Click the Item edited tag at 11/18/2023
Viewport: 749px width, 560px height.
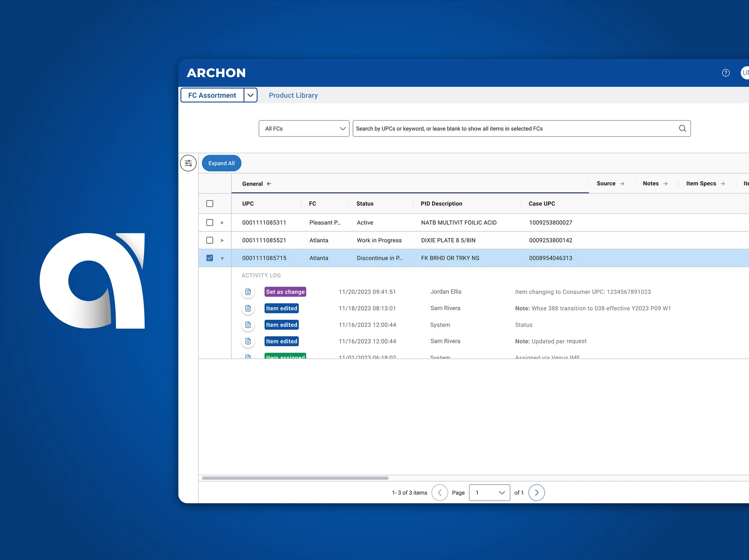coord(282,308)
